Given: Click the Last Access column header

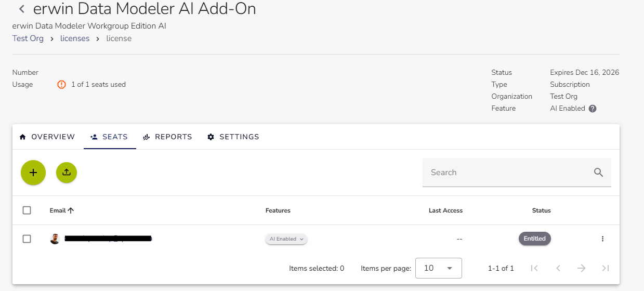Looking at the screenshot, I should (445, 210).
